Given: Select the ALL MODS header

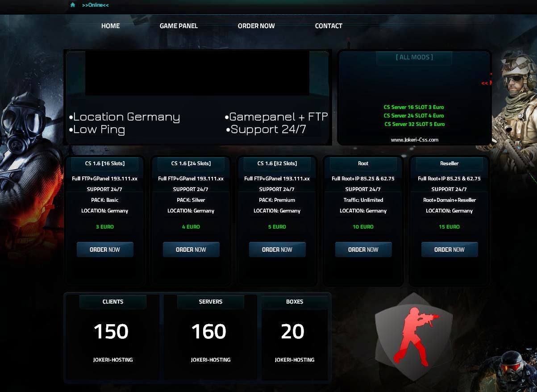Looking at the screenshot, I should click(414, 58).
